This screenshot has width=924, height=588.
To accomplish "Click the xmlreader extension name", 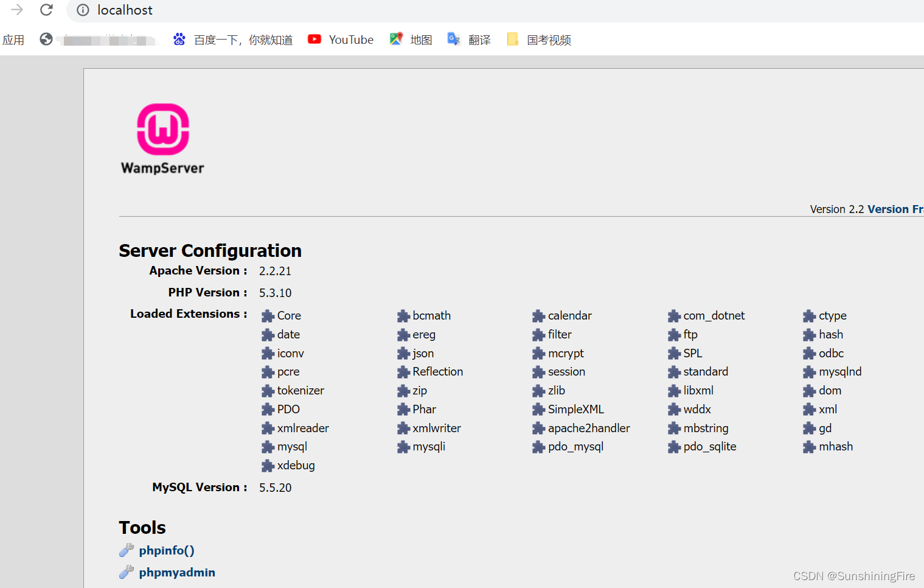I will pos(303,429).
